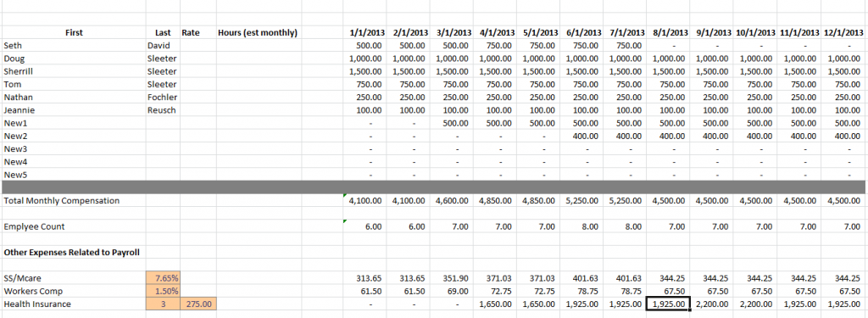Image resolution: width=868 pixels, height=318 pixels.
Task: Select the cell containing first name 'Tom'
Action: 74,84
